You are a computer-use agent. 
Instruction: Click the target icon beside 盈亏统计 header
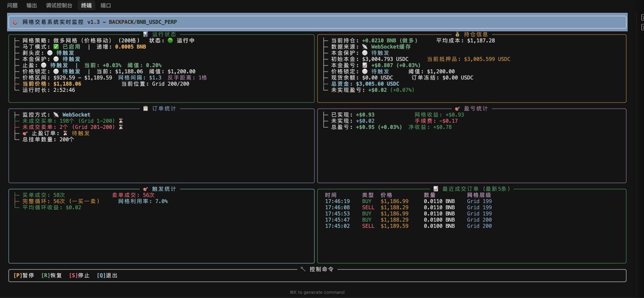click(457, 108)
